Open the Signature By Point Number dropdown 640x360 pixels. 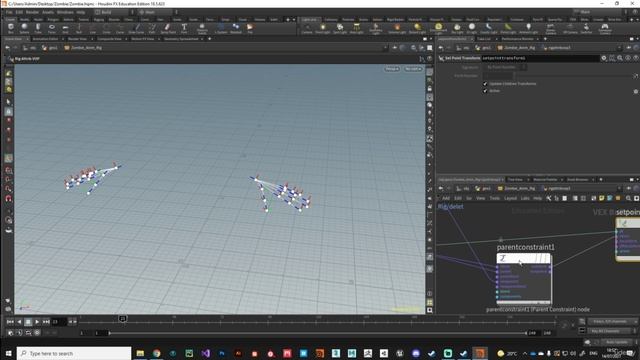[x=505, y=67]
